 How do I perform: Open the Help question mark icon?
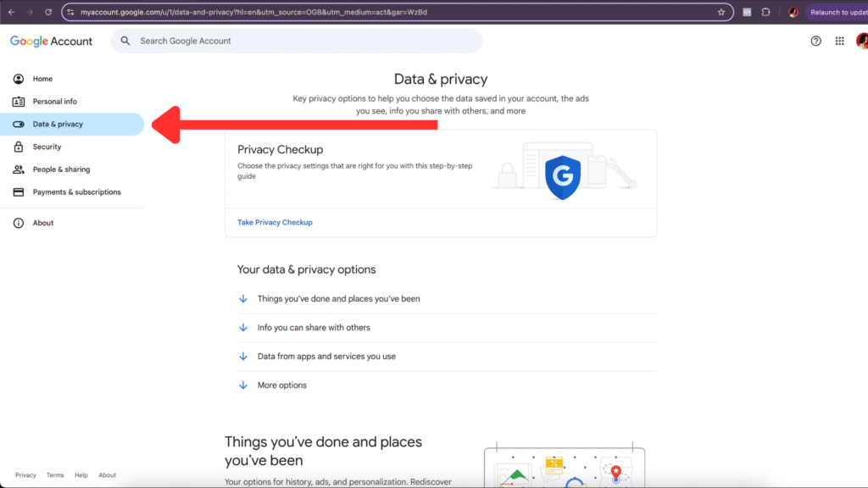(815, 41)
